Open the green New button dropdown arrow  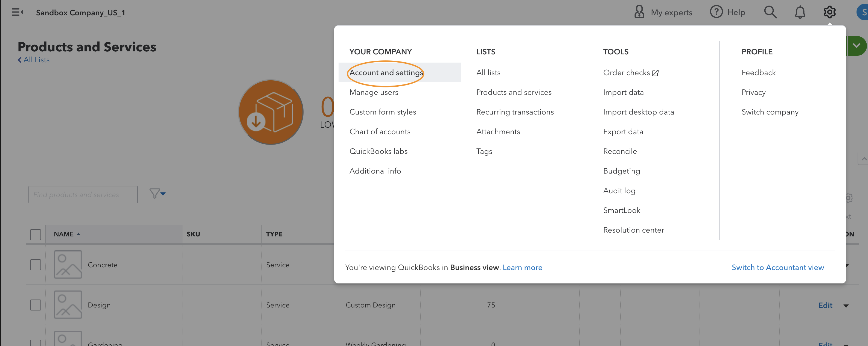856,46
